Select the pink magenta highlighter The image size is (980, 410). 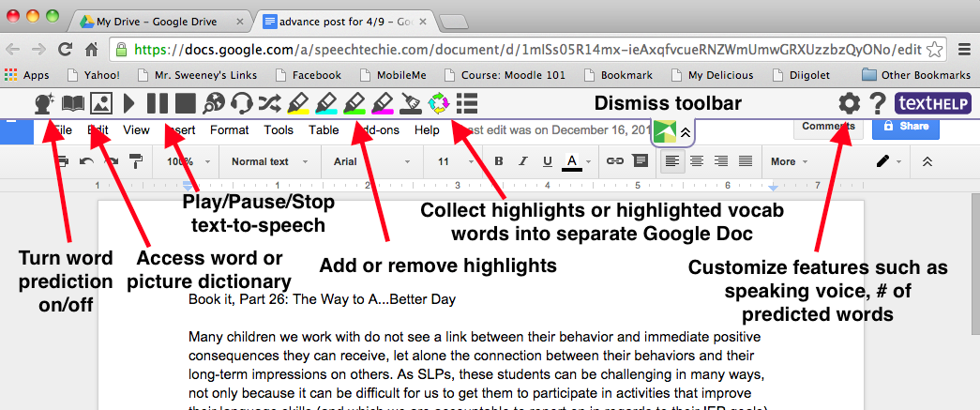(383, 104)
